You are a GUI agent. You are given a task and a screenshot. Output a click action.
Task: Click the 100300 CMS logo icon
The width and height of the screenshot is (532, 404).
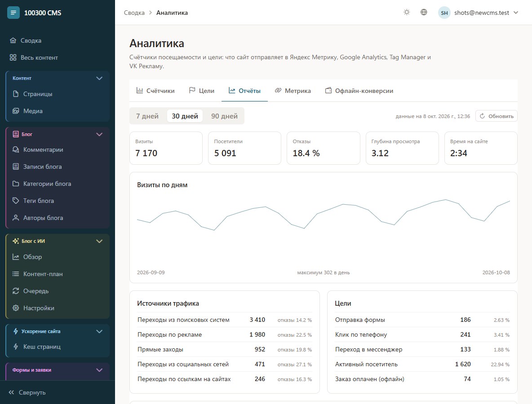13,13
